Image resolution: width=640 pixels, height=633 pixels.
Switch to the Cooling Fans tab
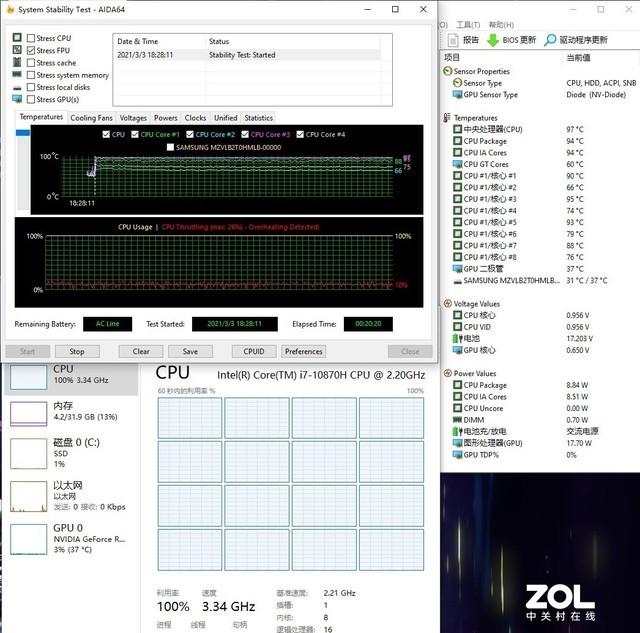click(x=91, y=118)
